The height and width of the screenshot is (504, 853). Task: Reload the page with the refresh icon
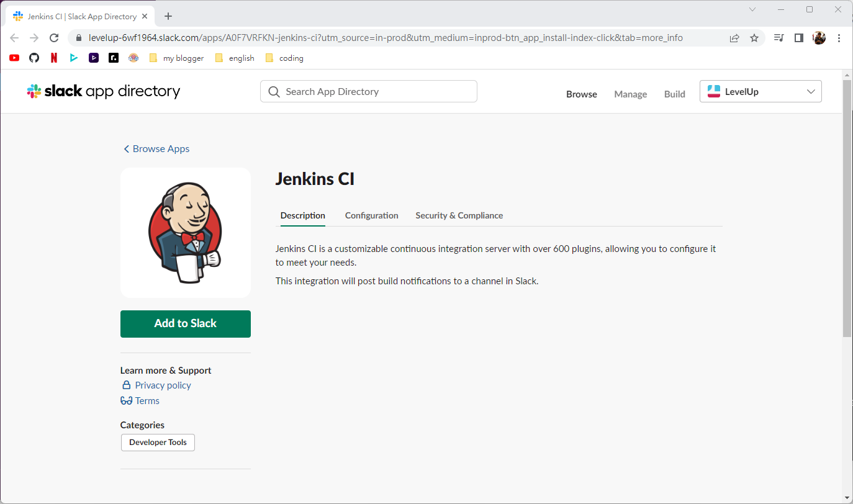click(x=54, y=38)
